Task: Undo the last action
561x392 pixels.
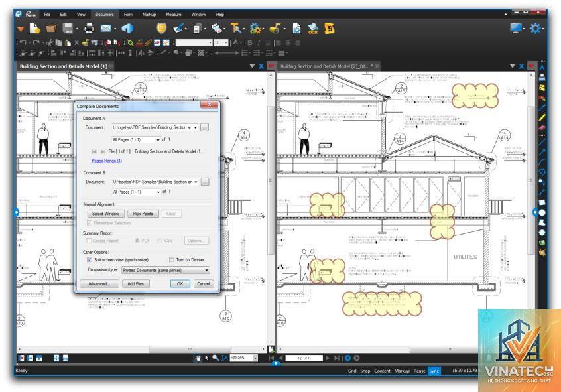Action: pyautogui.click(x=23, y=43)
